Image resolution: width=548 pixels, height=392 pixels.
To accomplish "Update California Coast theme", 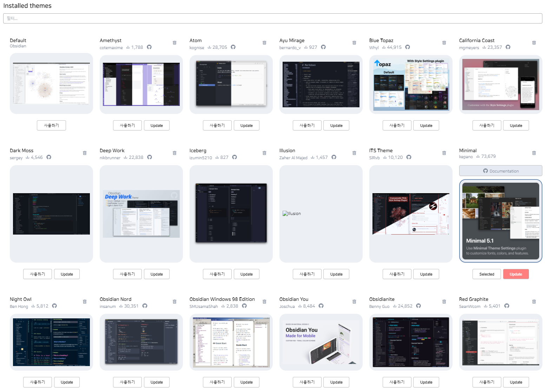I will [x=516, y=126].
